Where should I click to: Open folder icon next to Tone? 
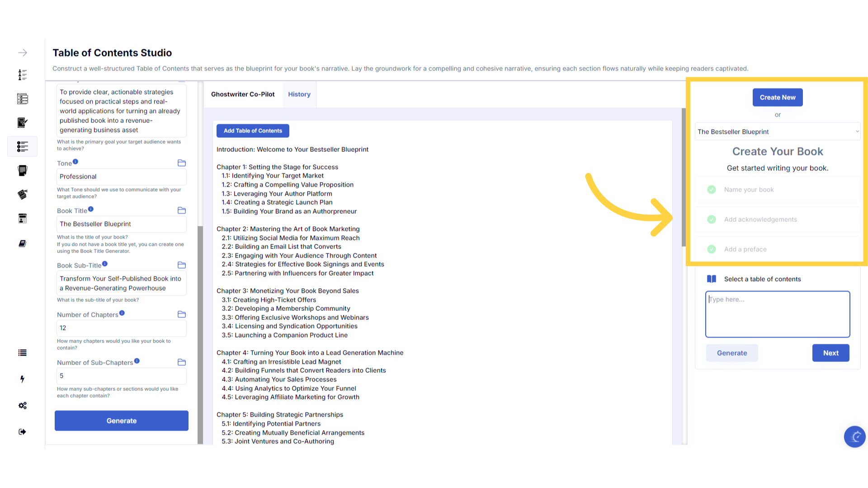coord(182,163)
